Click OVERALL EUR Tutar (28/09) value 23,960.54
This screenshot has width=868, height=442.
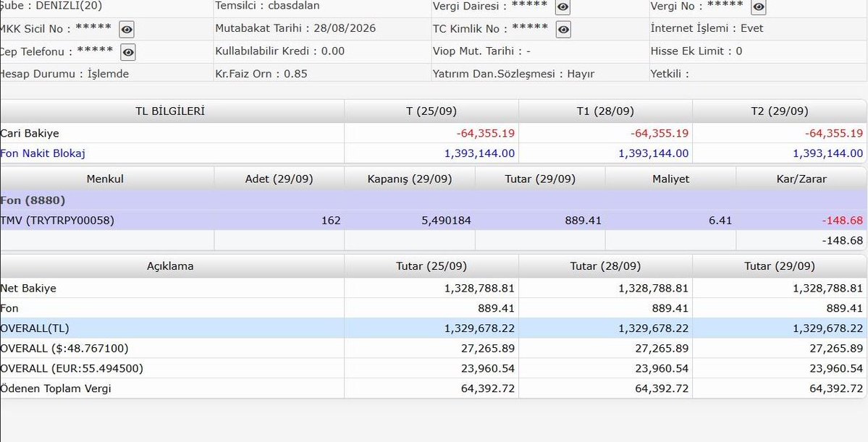[662, 368]
